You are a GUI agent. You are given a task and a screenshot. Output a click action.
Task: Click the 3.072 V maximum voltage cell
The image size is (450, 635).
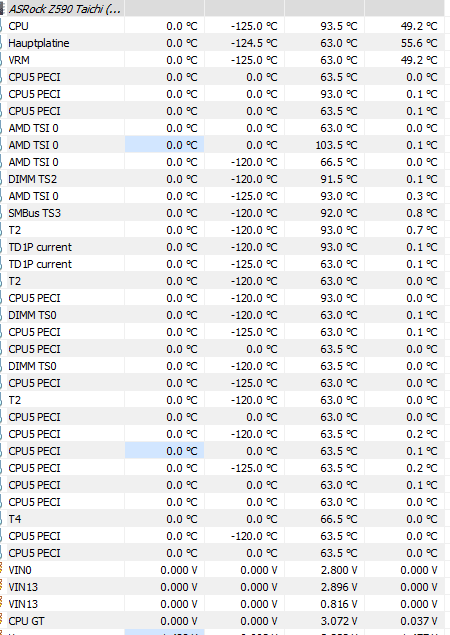339,621
